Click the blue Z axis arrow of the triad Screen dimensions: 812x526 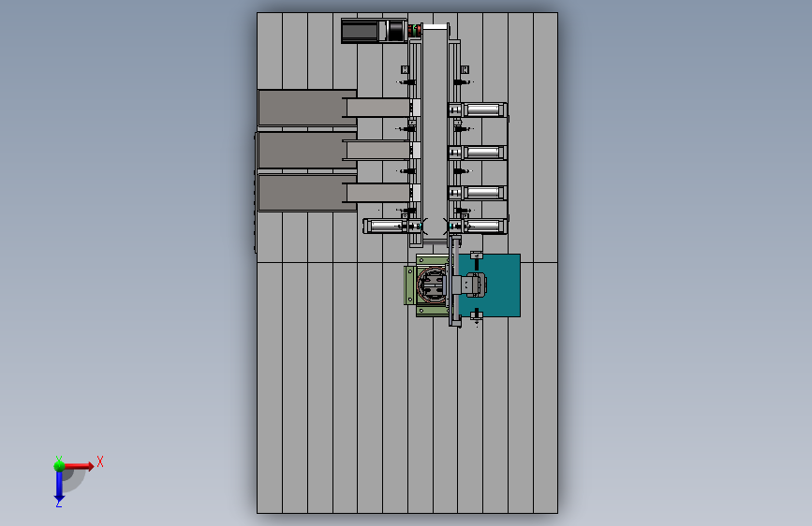(x=59, y=487)
